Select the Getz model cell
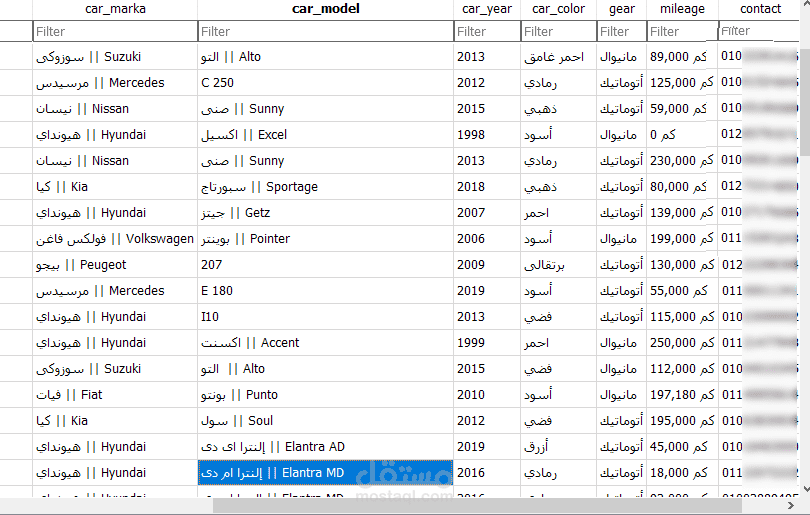 pos(325,213)
